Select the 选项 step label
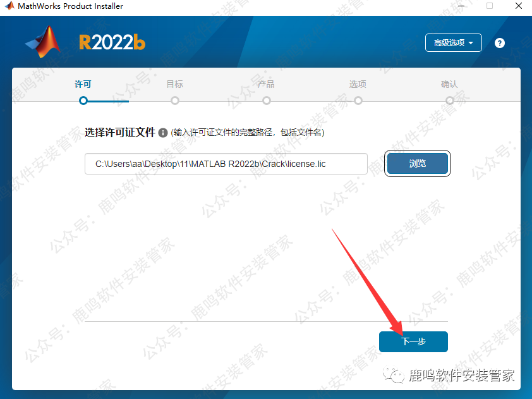532x399 pixels. pyautogui.click(x=358, y=84)
